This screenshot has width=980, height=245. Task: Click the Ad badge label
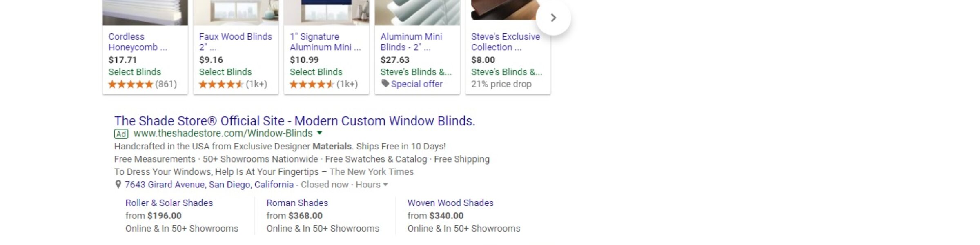coord(121,134)
